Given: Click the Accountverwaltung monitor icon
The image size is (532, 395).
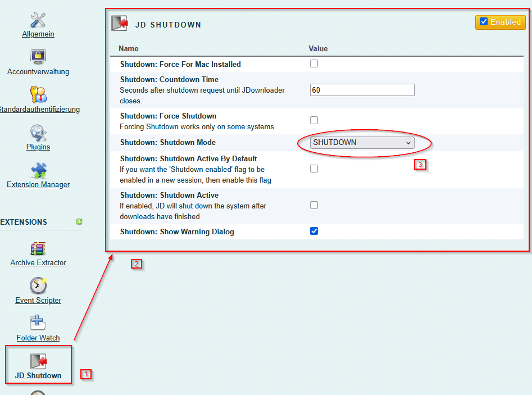Looking at the screenshot, I should pyautogui.click(x=38, y=57).
